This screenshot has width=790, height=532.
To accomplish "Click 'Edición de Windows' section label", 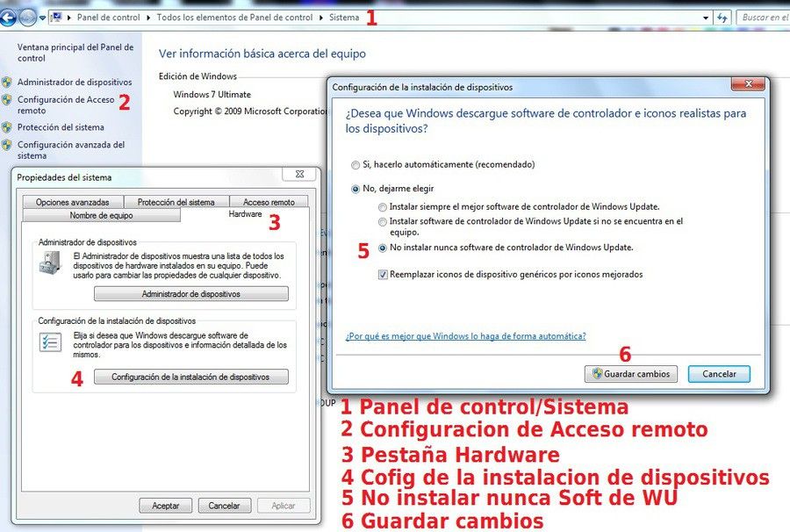I will [x=197, y=76].
